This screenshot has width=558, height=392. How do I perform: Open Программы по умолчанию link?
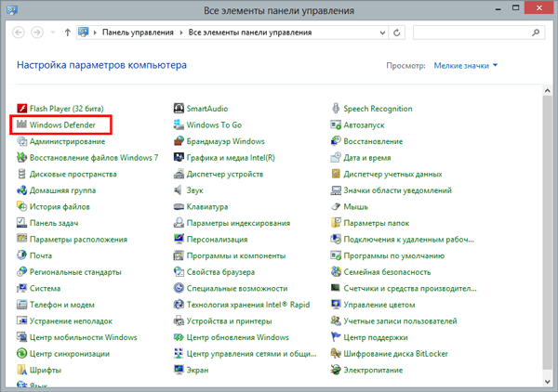394,255
